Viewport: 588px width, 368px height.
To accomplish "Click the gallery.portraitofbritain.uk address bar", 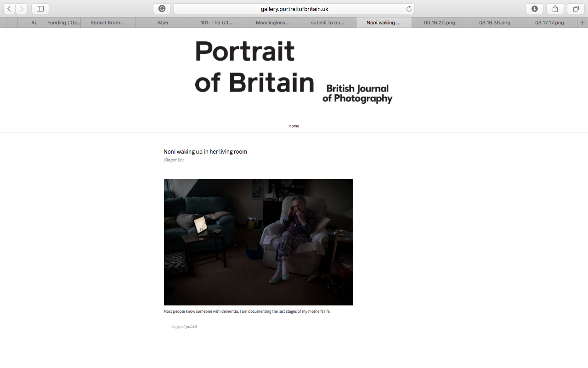I will tap(294, 9).
